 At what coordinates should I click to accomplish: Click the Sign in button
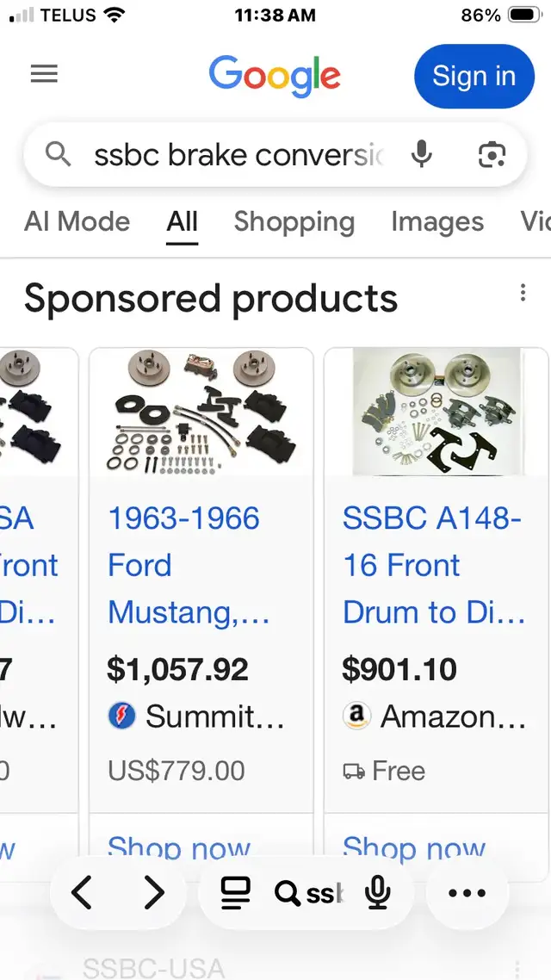pyautogui.click(x=474, y=77)
